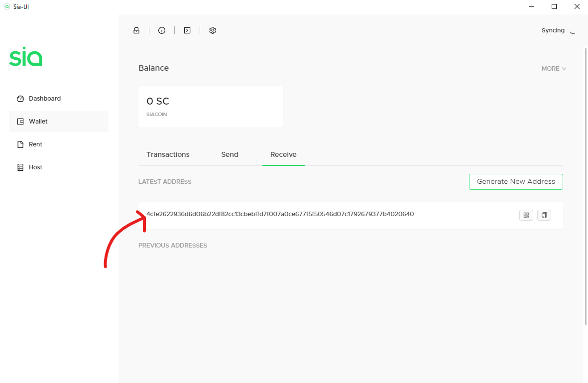Open the info (about) icon
This screenshot has height=383, width=588.
point(162,30)
